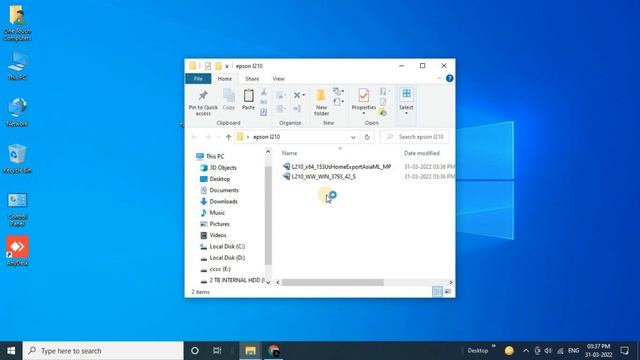640x360 pixels.
Task: Sort by the Name column header
Action: click(289, 153)
